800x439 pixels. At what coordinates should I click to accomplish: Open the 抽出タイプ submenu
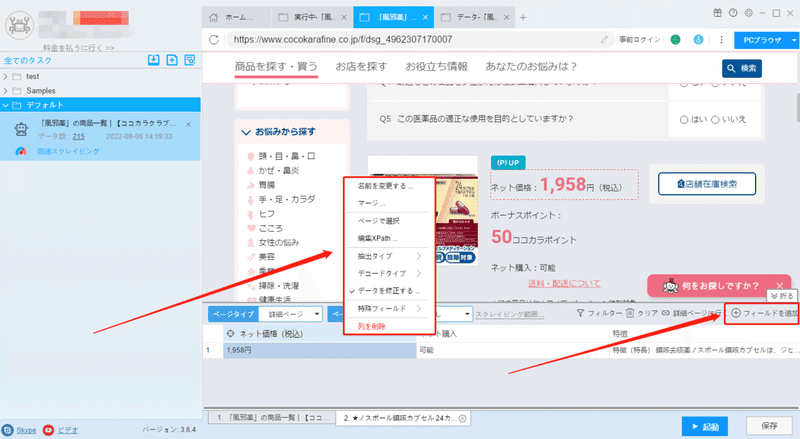click(x=387, y=256)
